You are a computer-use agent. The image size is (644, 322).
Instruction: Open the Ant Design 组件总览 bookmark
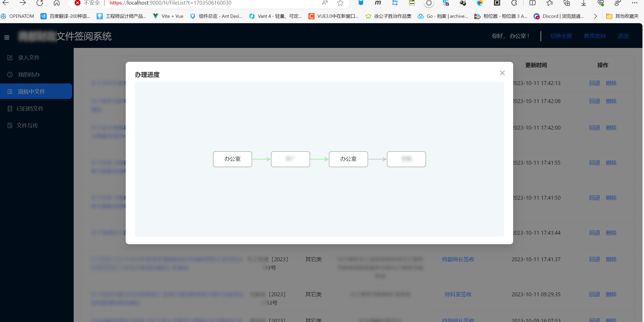pos(216,16)
